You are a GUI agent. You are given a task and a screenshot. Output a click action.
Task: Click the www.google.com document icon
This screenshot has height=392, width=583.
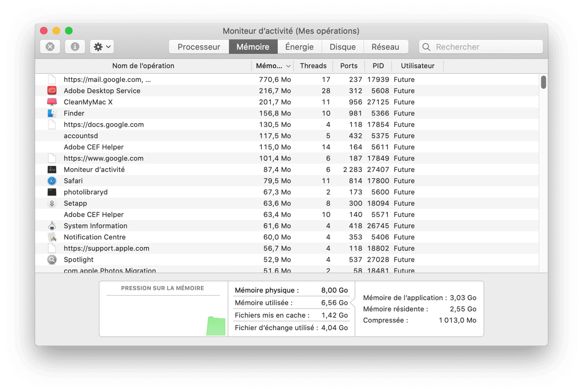point(52,158)
